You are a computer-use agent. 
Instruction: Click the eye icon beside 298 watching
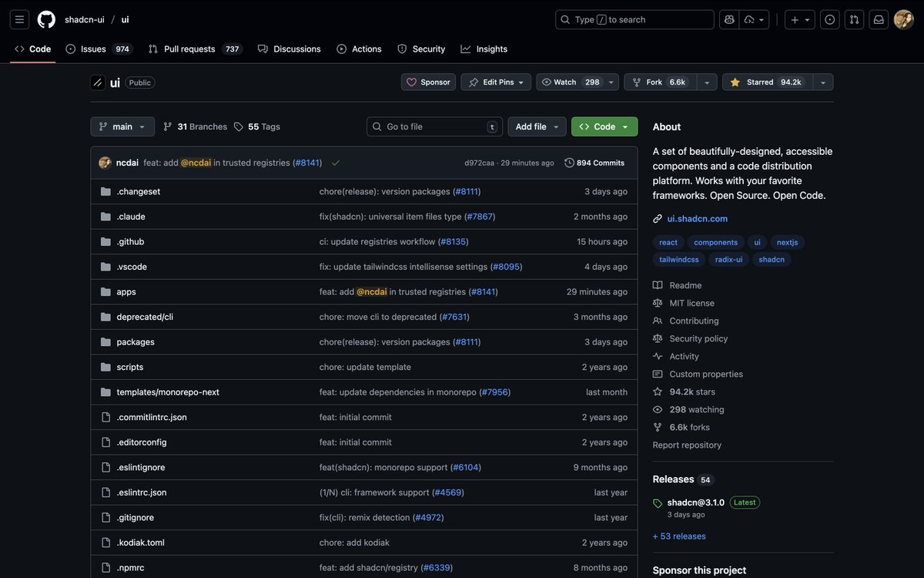click(658, 409)
